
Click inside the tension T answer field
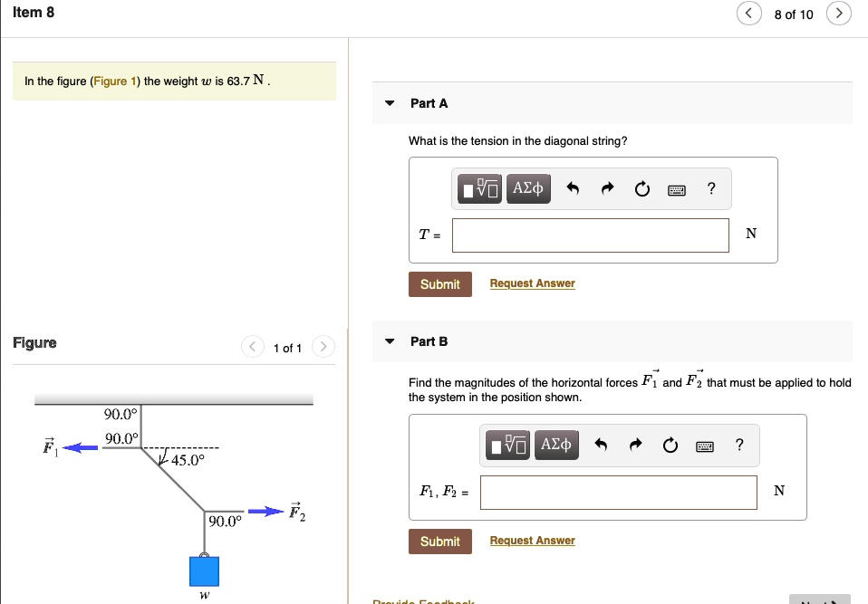(x=589, y=235)
